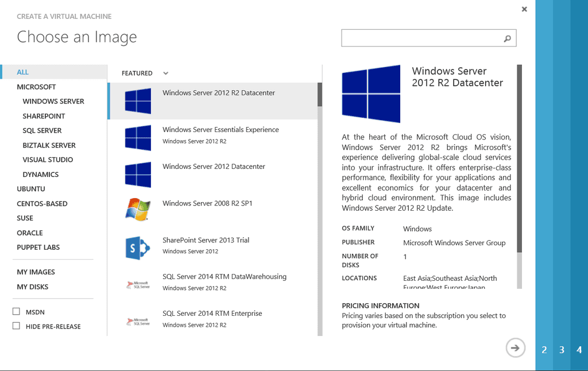Click the Windows Server 2012 Datacenter logo icon
The image size is (588, 371).
138,175
